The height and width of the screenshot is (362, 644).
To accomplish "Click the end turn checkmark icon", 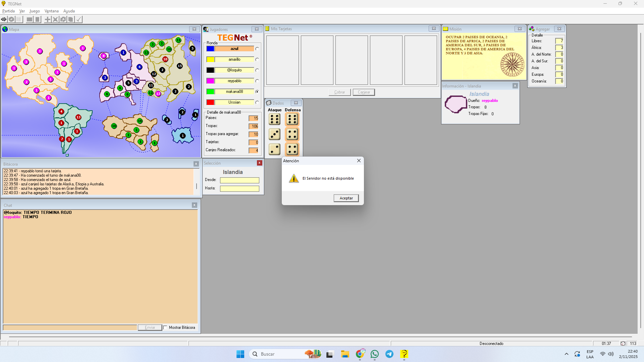I will pyautogui.click(x=78, y=19).
